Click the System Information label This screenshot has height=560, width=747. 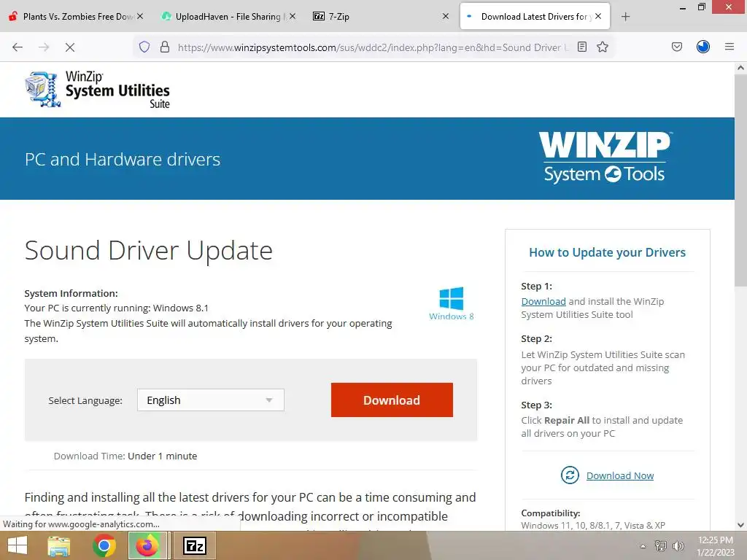(x=71, y=293)
